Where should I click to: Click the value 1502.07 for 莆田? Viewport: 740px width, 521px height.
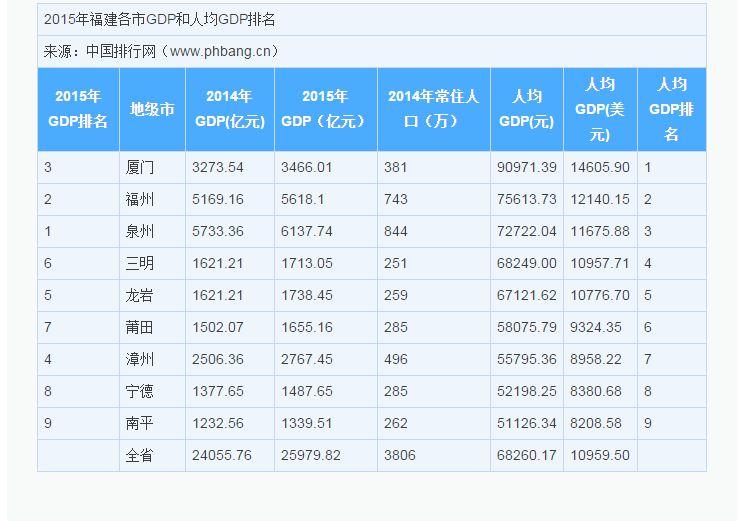[x=218, y=327]
